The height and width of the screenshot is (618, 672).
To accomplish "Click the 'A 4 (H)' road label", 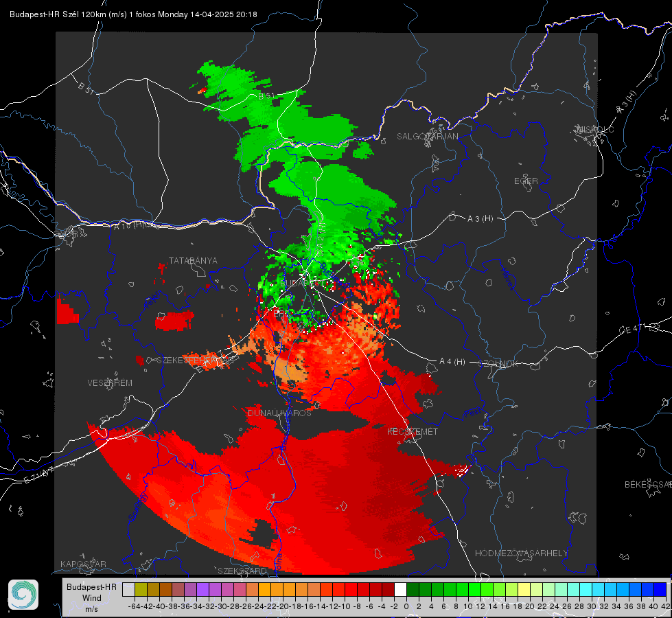I will [x=452, y=362].
